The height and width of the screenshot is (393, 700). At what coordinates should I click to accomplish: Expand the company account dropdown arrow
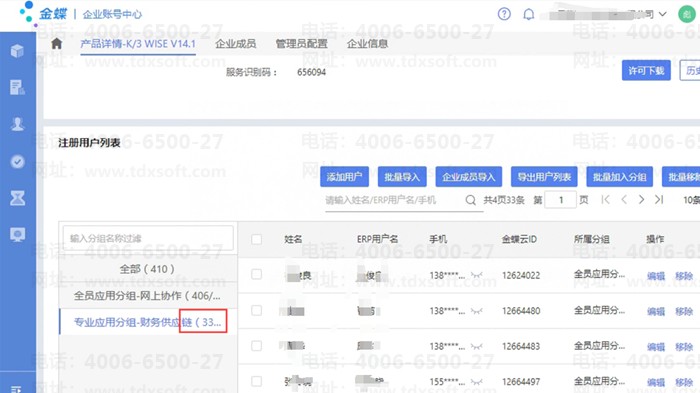pyautogui.click(x=663, y=14)
